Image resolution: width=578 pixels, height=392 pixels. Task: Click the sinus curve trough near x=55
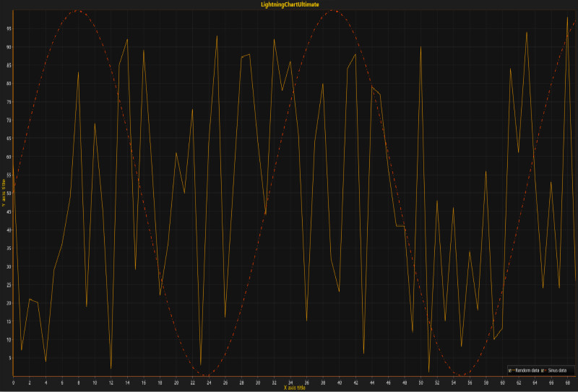(460, 375)
